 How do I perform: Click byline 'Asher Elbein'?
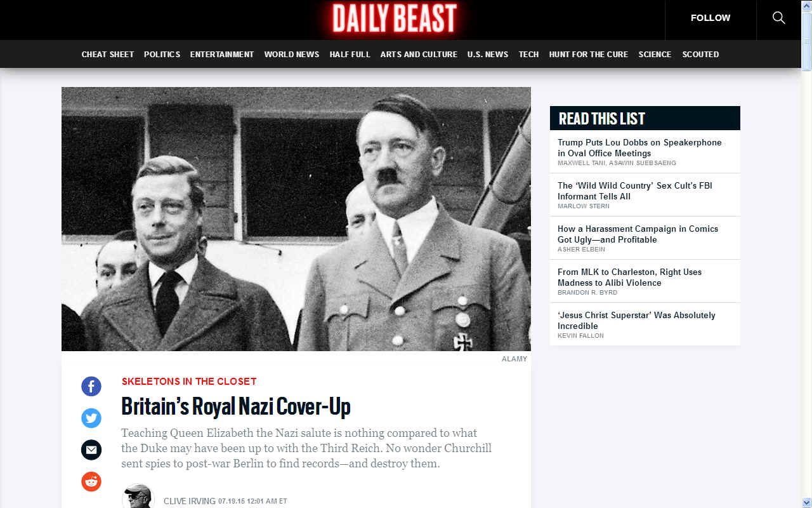pyautogui.click(x=581, y=250)
